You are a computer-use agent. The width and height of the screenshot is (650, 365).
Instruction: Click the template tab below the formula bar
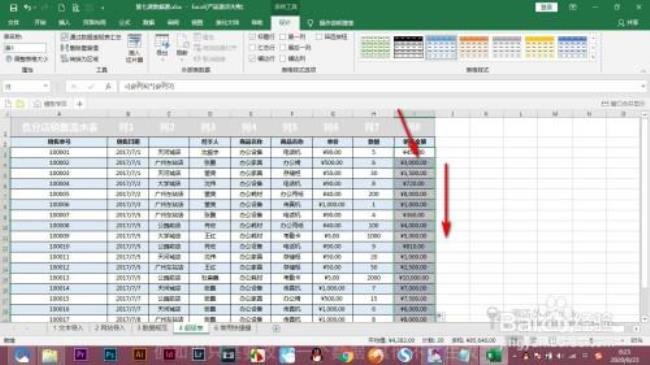[x=51, y=104]
